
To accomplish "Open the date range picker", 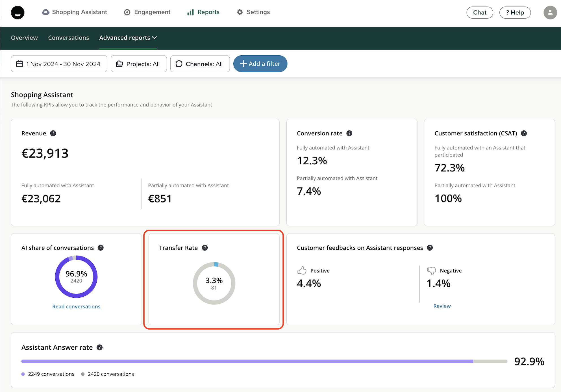I will click(x=59, y=64).
